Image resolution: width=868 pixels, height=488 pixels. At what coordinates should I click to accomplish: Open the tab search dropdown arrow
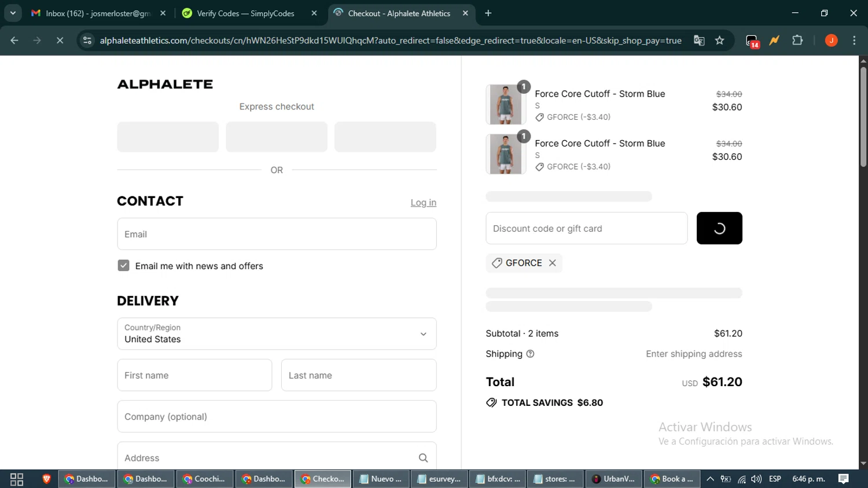point(13,13)
